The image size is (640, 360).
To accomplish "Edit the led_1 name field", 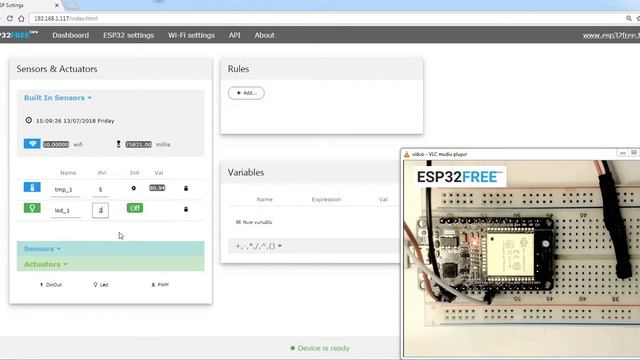I will pos(65,210).
